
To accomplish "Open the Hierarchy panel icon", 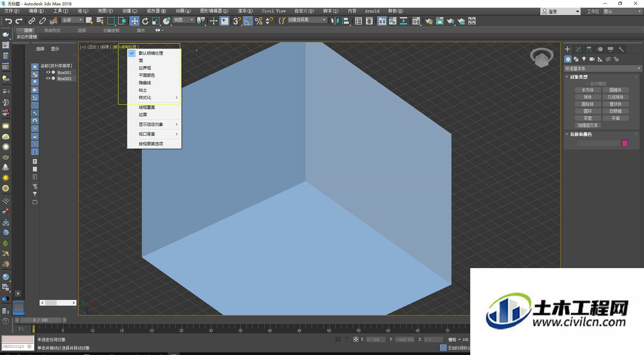I will (589, 49).
